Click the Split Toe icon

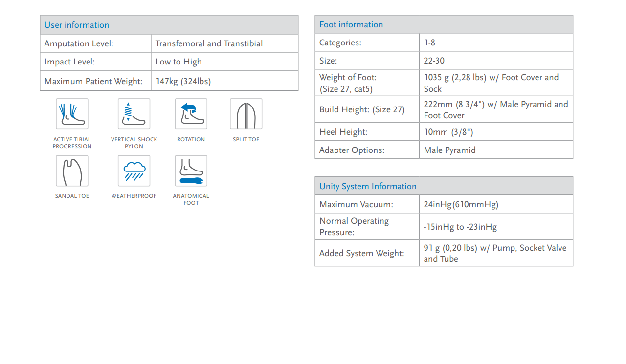point(246,114)
